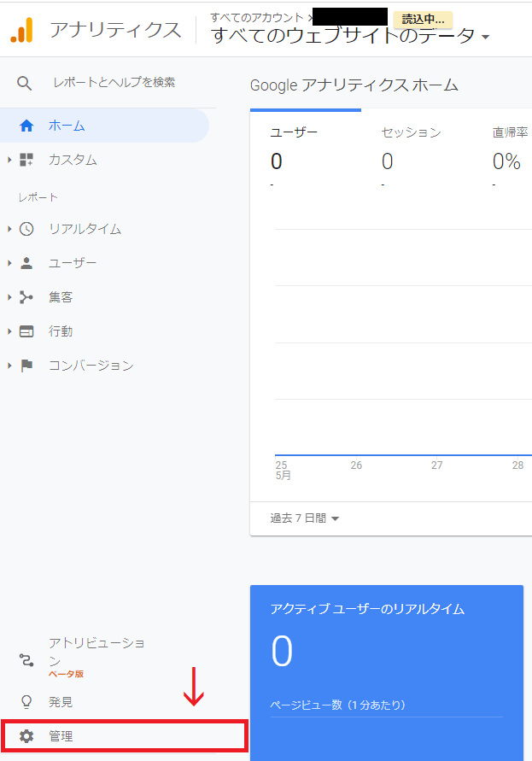Click the Realtime clock icon
The height and width of the screenshot is (761, 532).
pyautogui.click(x=26, y=229)
